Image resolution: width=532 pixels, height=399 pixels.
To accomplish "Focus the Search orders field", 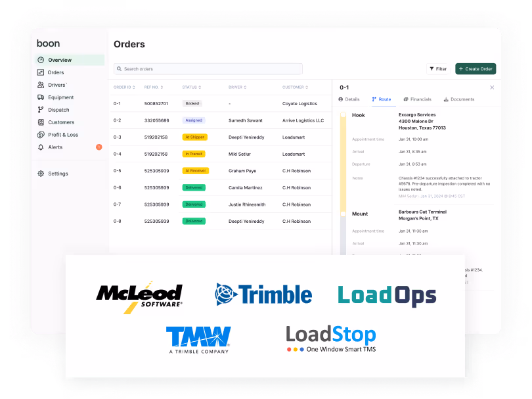I will [x=208, y=69].
